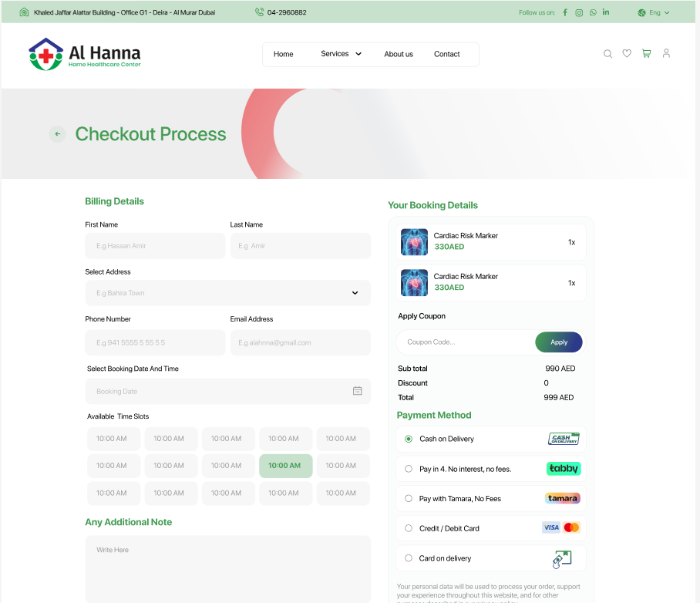Viewport: 700px width, 603px height.
Task: Go to the About us page
Action: pyautogui.click(x=399, y=54)
